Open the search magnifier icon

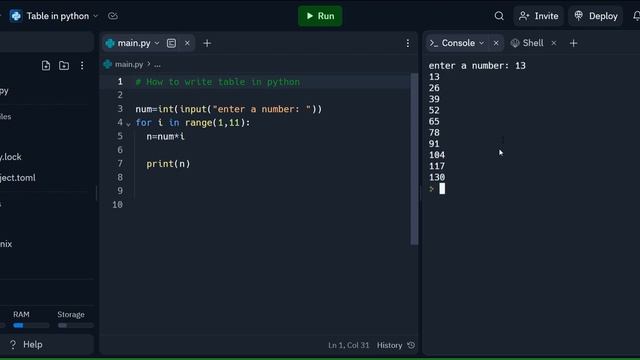click(x=499, y=16)
